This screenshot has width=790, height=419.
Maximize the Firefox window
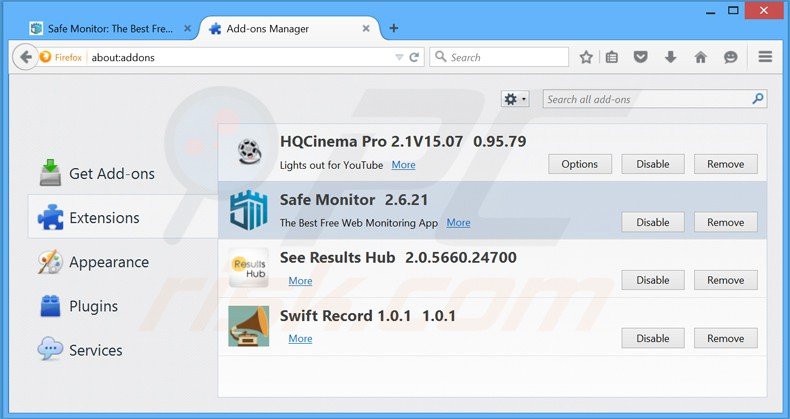tap(734, 10)
